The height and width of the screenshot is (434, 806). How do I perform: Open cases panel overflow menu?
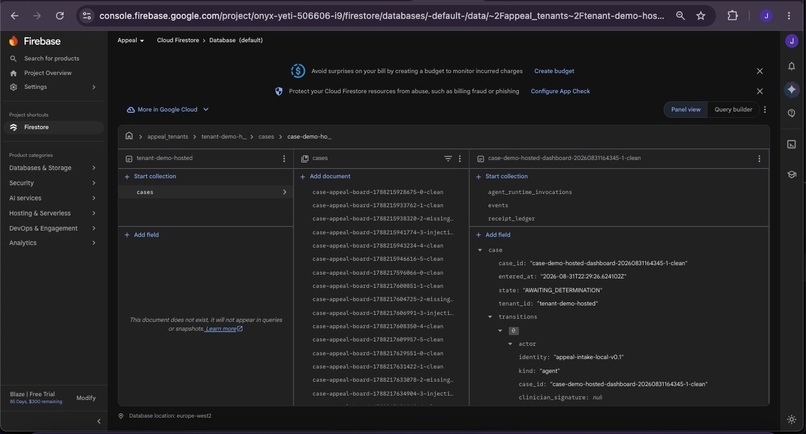click(460, 159)
